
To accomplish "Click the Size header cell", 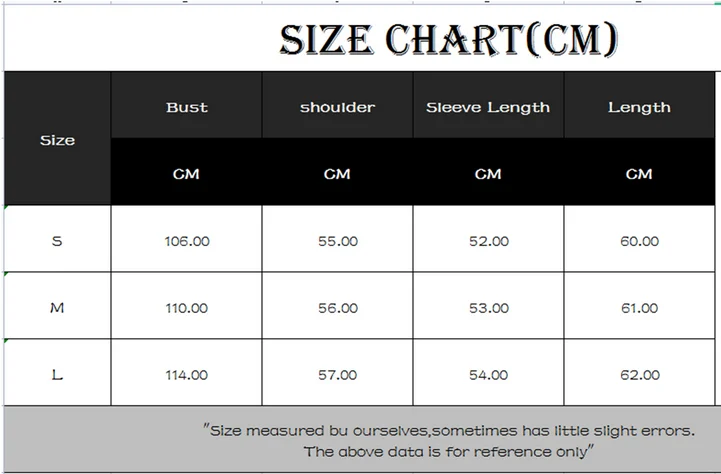I will pos(57,138).
